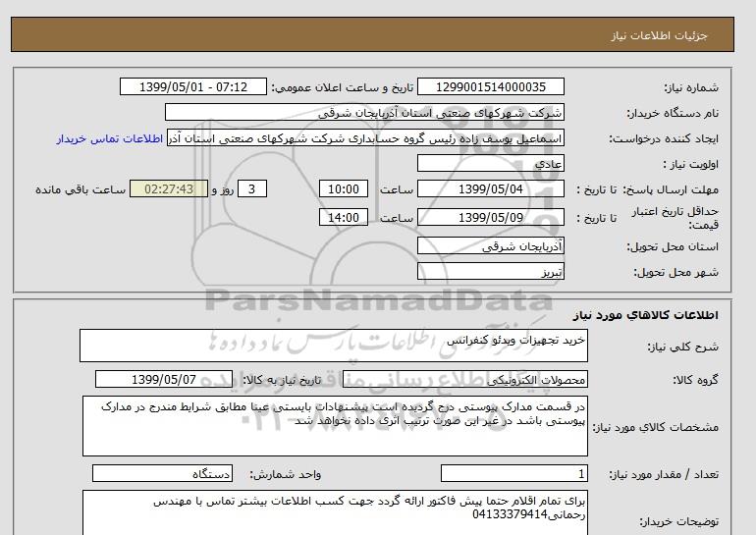Click the response deadline date 1399/05/04
Screen dimensions: 756x535
point(490,188)
